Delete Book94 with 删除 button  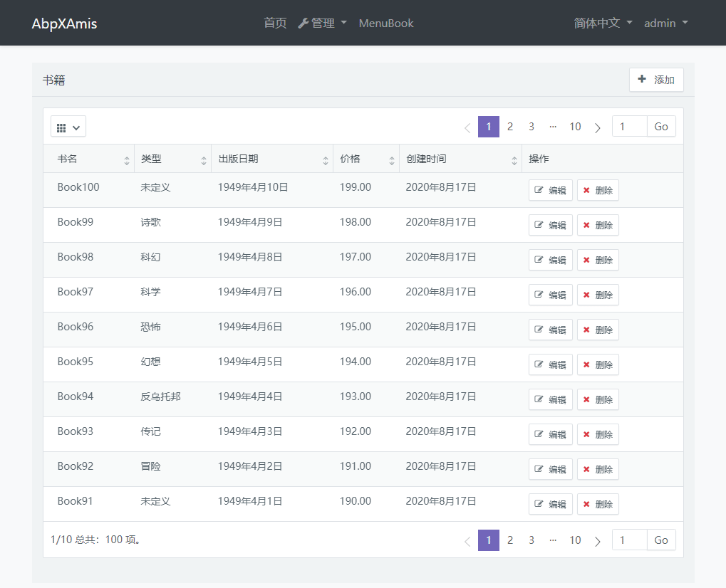point(598,399)
